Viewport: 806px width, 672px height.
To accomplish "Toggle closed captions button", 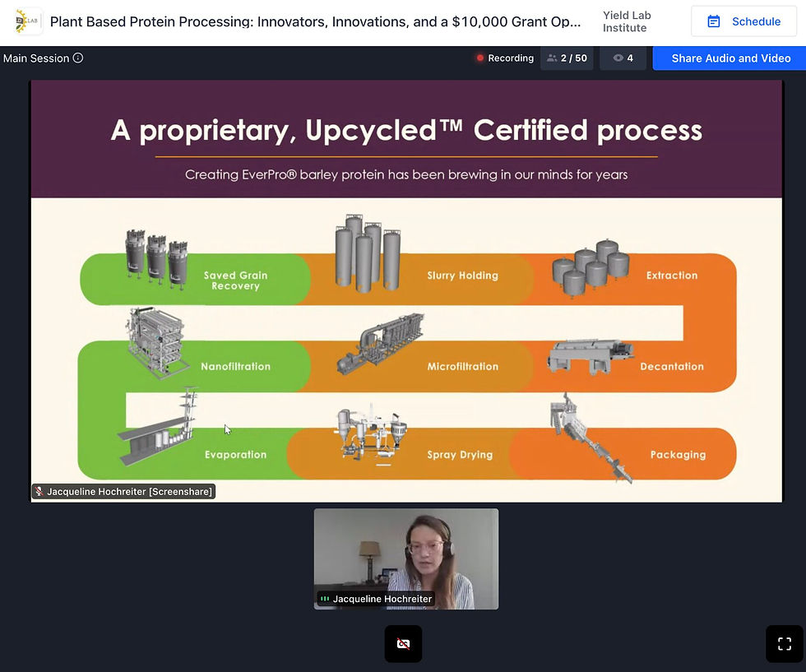I will coord(404,644).
